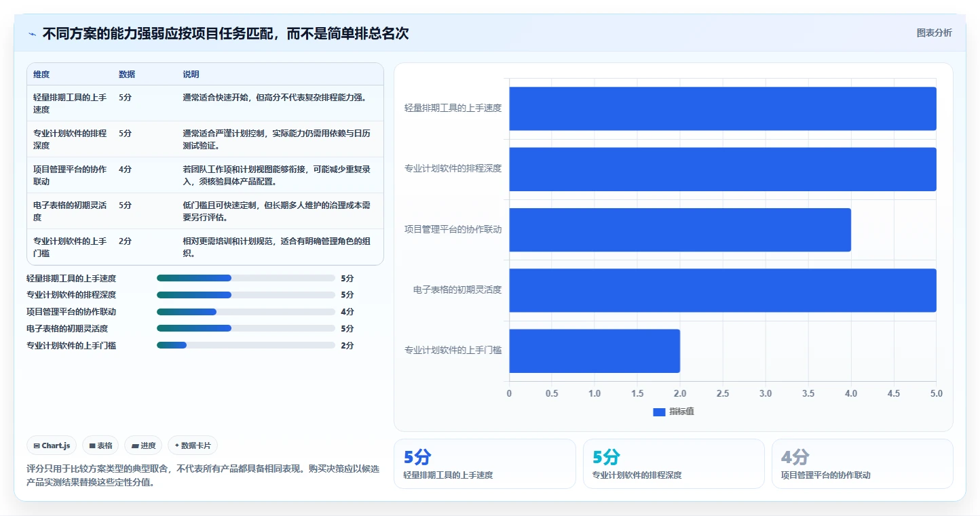Click the 维度 table column header
The width and height of the screenshot is (980, 516).
(x=41, y=75)
